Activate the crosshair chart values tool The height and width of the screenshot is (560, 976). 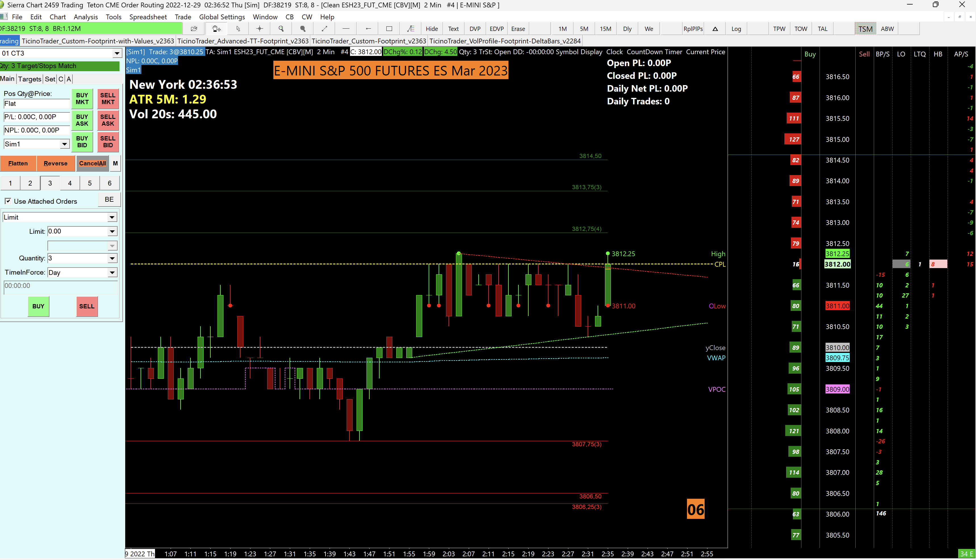259,29
